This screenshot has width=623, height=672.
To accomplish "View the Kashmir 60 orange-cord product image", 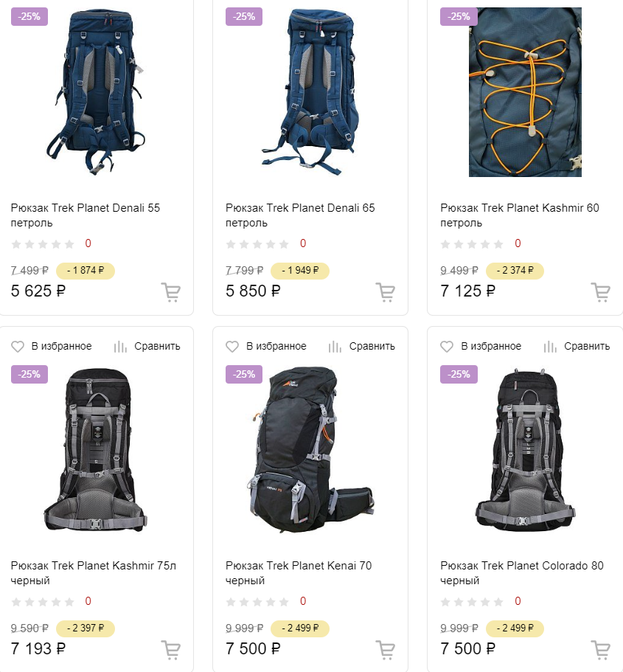I will (x=525, y=91).
